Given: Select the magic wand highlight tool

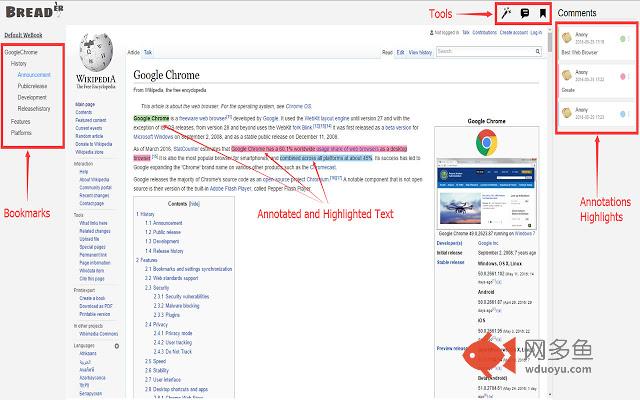Looking at the screenshot, I should pos(506,13).
